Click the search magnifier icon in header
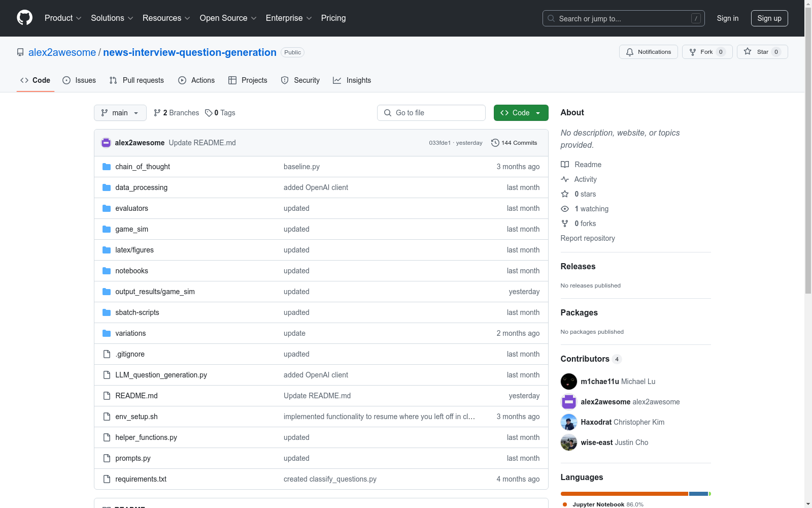This screenshot has height=508, width=812. [x=551, y=18]
